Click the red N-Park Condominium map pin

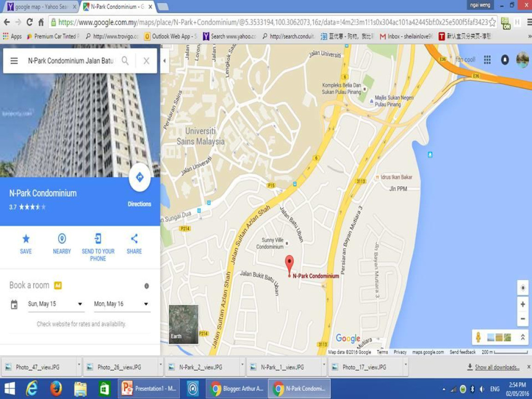click(289, 266)
